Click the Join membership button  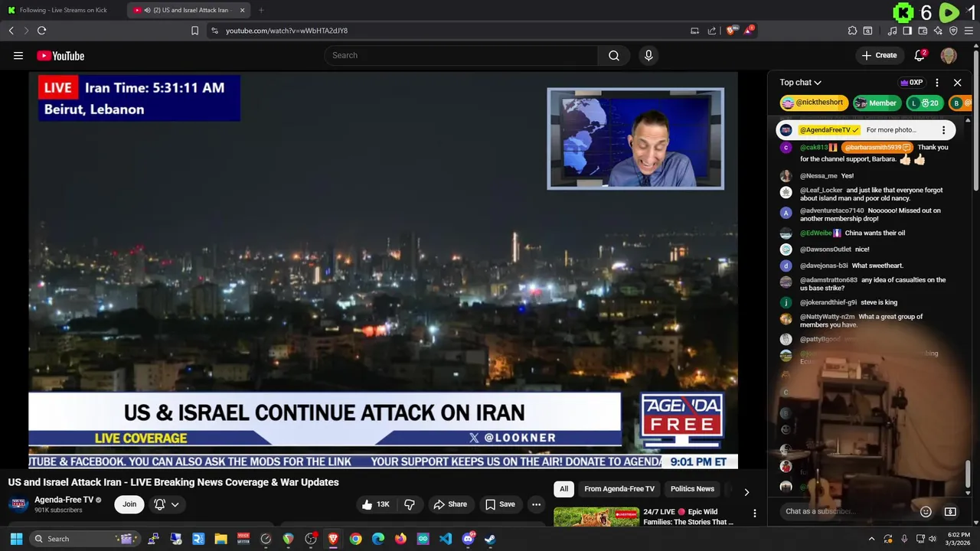pyautogui.click(x=129, y=504)
